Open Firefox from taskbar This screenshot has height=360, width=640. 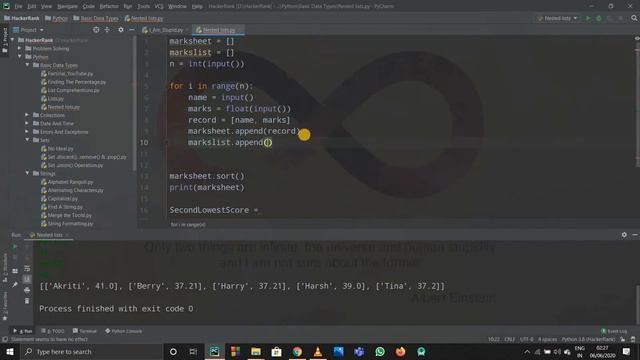point(400,351)
